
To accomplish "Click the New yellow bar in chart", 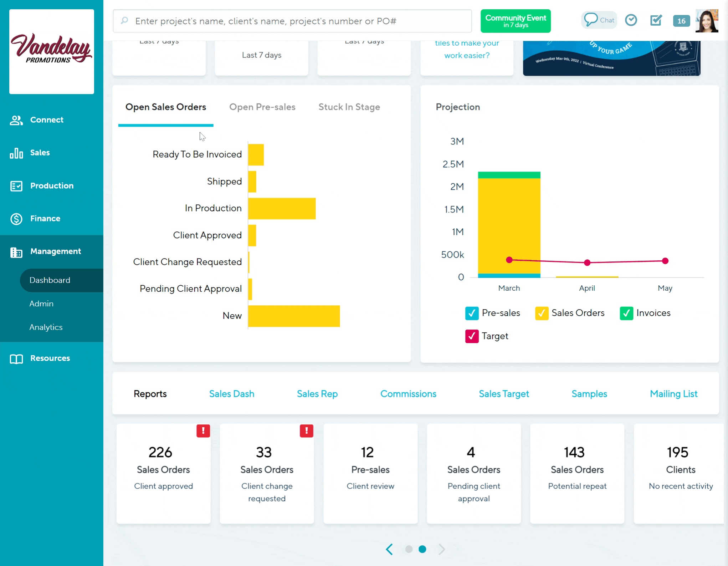I will [x=294, y=316].
